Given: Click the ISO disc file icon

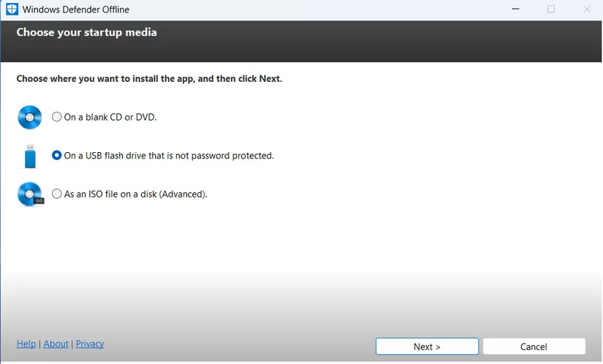Looking at the screenshot, I should pyautogui.click(x=30, y=194).
